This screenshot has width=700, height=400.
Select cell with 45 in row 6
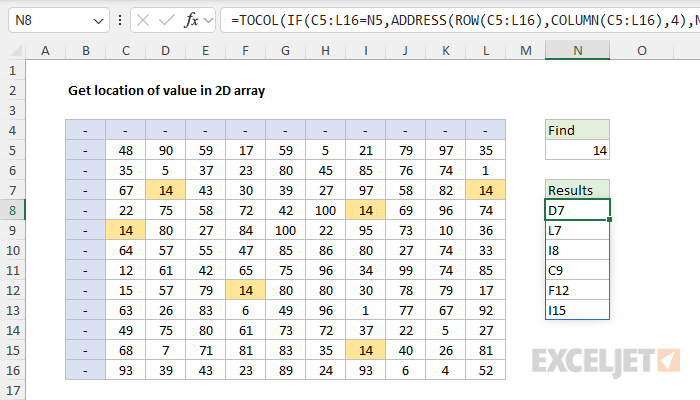coord(325,171)
